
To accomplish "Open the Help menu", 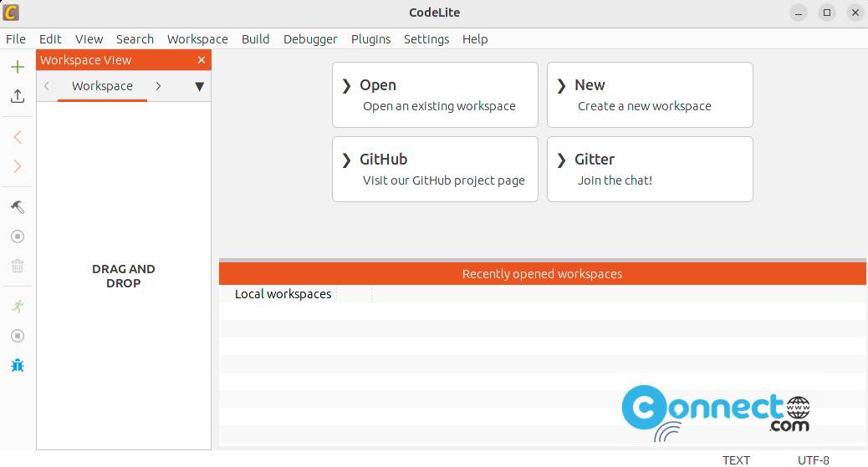I will point(475,39).
